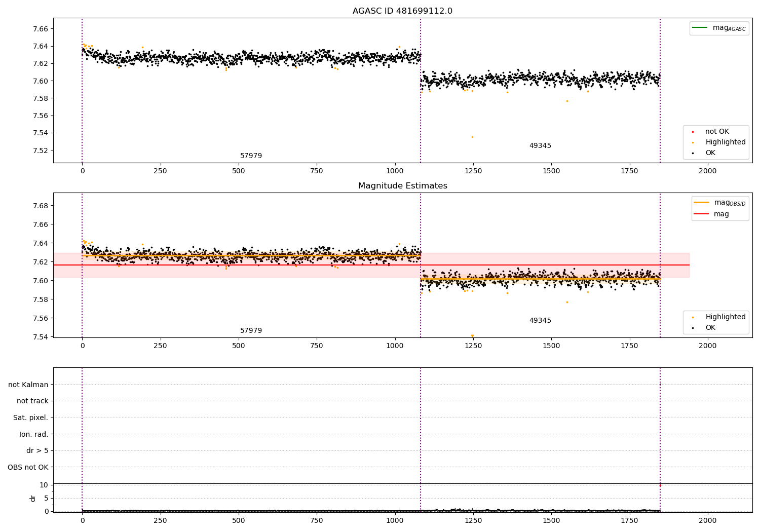
Task: Select the mag OBSID legend entry in middle plot
Action: pyautogui.click(x=720, y=203)
